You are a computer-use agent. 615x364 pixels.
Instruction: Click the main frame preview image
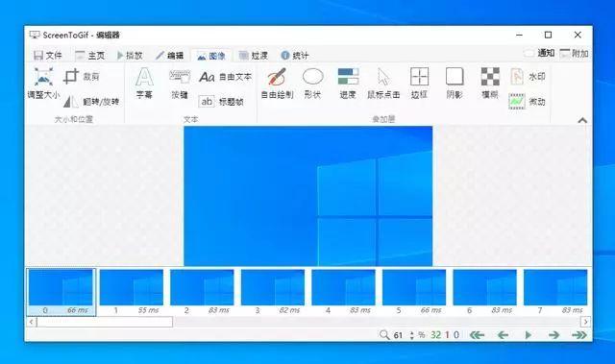pyautogui.click(x=307, y=196)
